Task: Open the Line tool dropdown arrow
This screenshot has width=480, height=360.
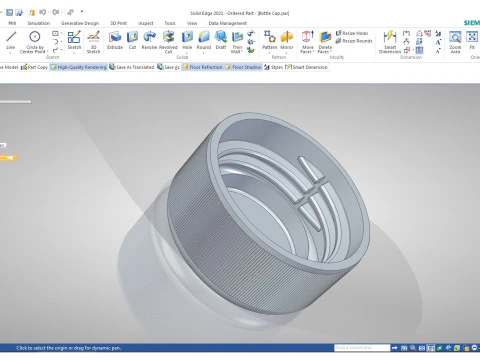Action: pos(10,53)
